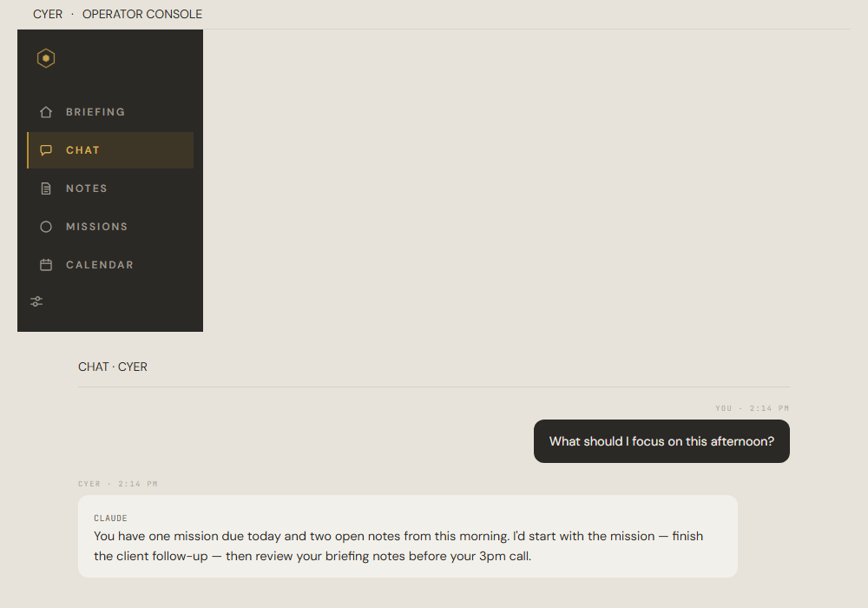
Task: Click the YOU · 2:14 PM timestamp
Action: click(752, 408)
